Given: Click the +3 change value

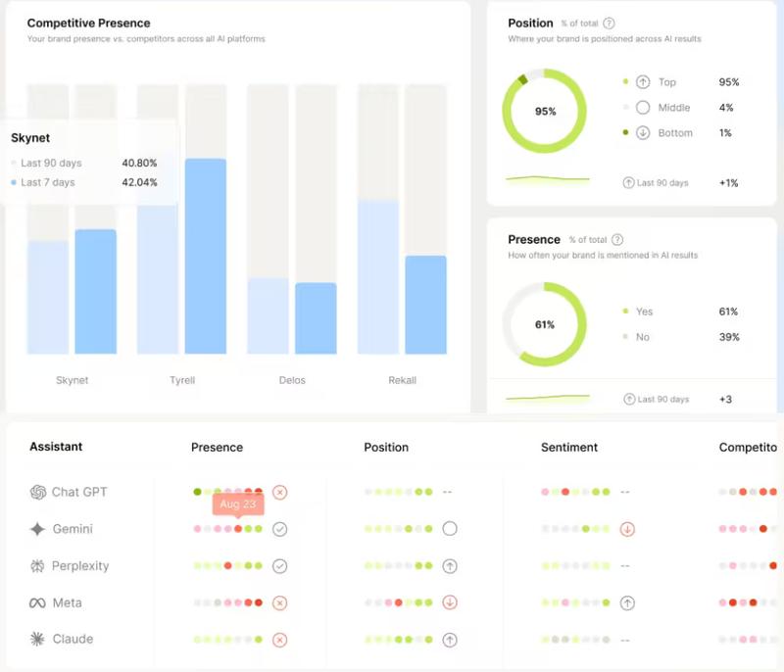Looking at the screenshot, I should click(x=725, y=400).
